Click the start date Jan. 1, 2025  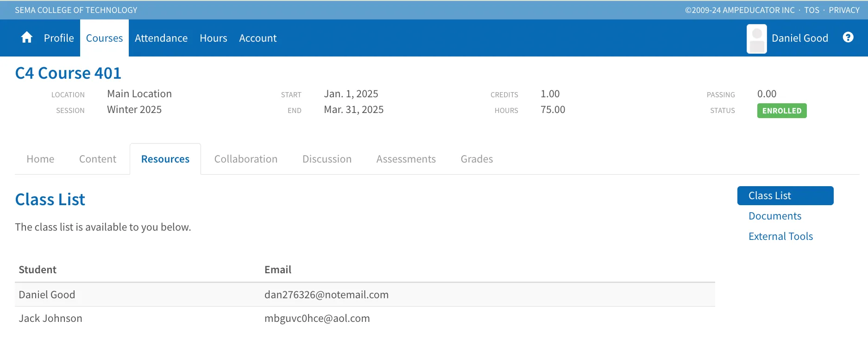click(351, 94)
